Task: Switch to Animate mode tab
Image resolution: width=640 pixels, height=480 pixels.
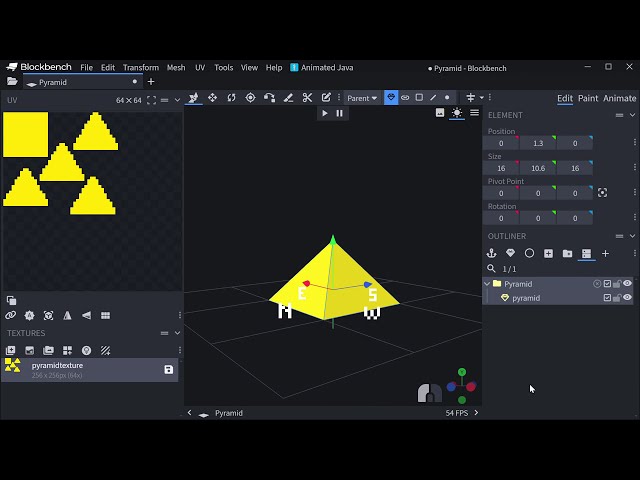Action: tap(619, 98)
